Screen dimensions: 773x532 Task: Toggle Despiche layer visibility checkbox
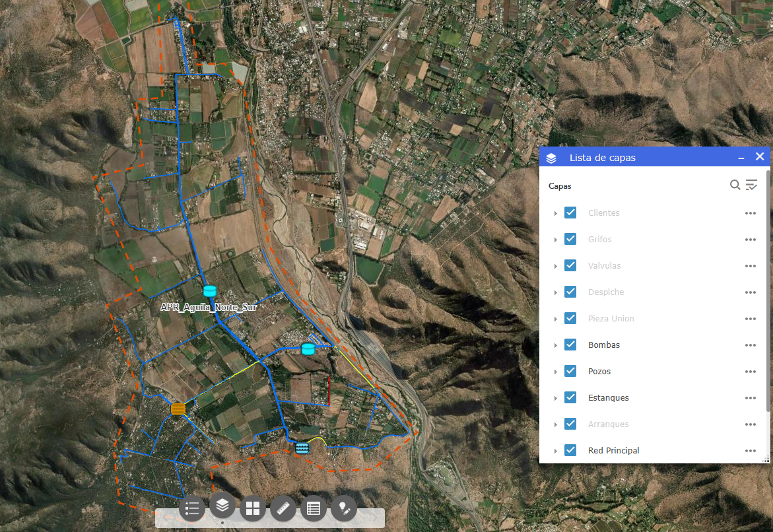pyautogui.click(x=570, y=292)
